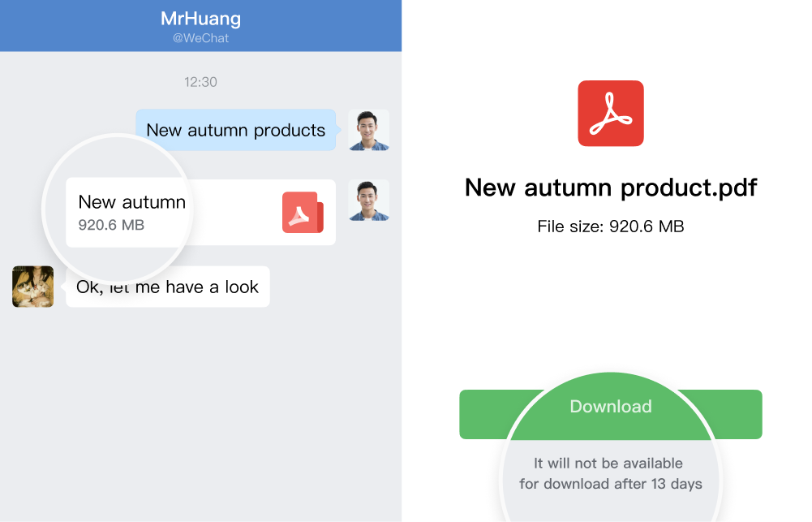Click the green Download button
Viewport: 812px width, 522px height.
(611, 414)
